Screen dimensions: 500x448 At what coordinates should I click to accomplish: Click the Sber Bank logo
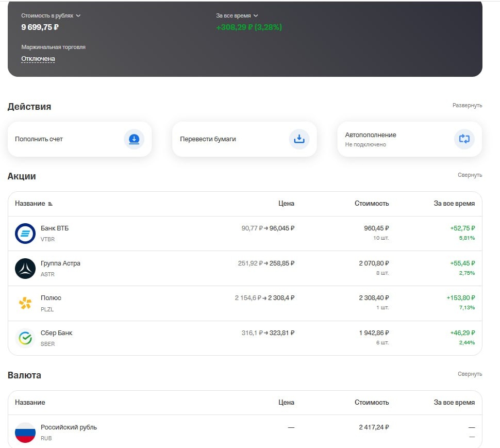[x=25, y=338]
